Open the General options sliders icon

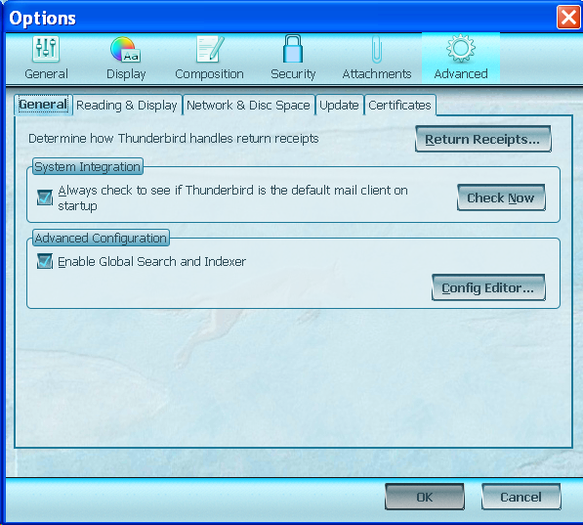46,49
